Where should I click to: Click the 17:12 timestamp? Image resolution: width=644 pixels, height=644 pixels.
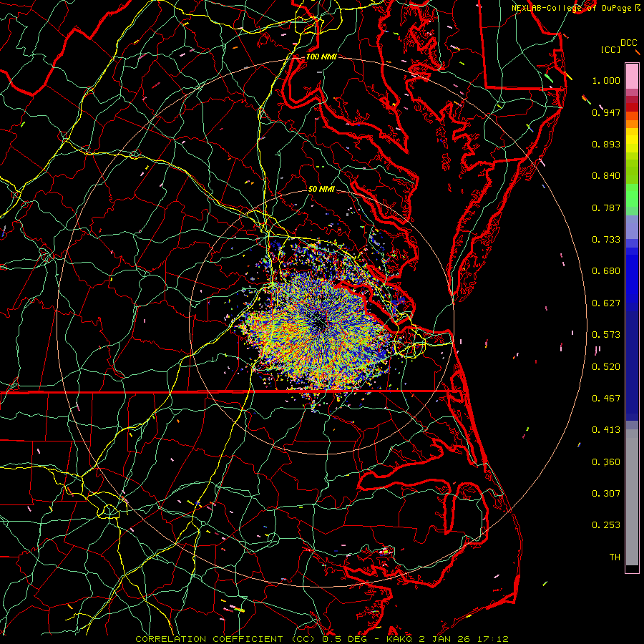click(493, 639)
